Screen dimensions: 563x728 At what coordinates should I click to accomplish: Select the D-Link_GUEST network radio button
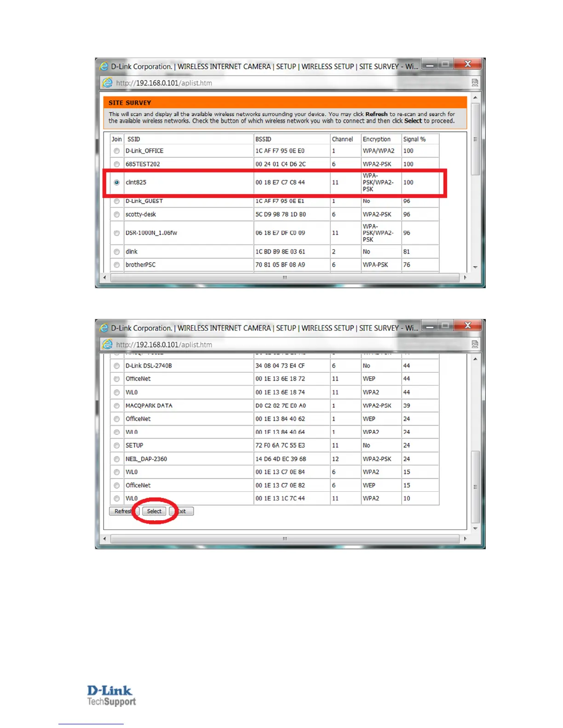pyautogui.click(x=117, y=201)
